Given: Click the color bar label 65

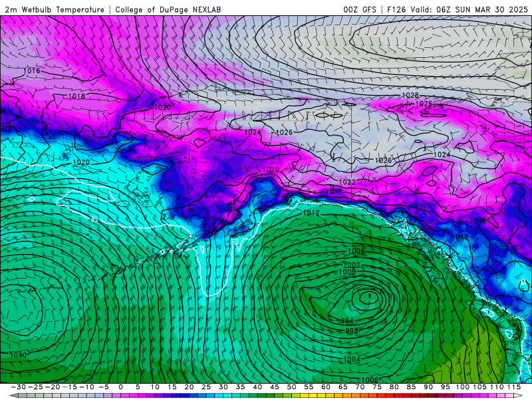Looking at the screenshot, I should pos(343,387).
